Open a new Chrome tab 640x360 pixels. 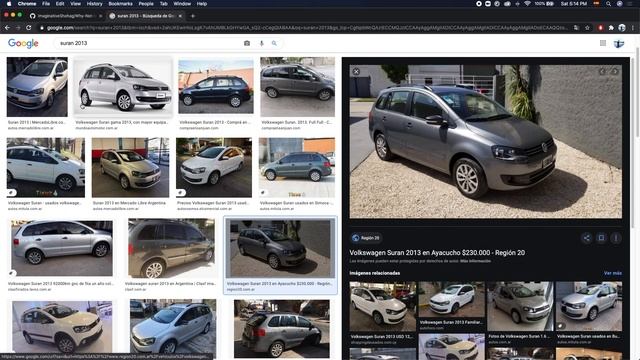pyautogui.click(x=193, y=16)
